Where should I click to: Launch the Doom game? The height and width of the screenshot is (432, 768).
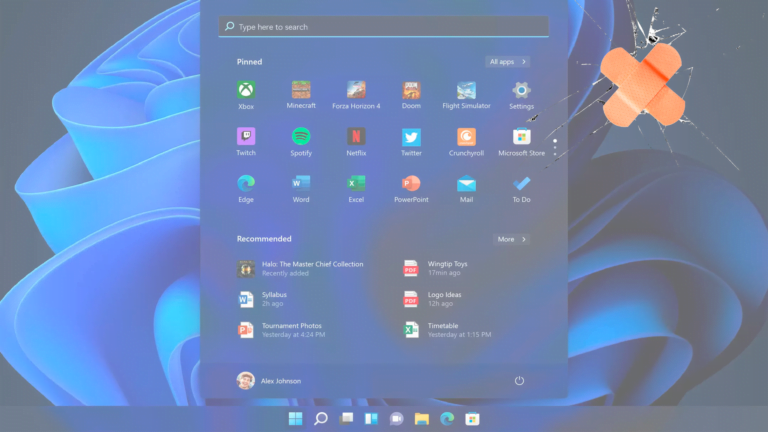click(411, 95)
